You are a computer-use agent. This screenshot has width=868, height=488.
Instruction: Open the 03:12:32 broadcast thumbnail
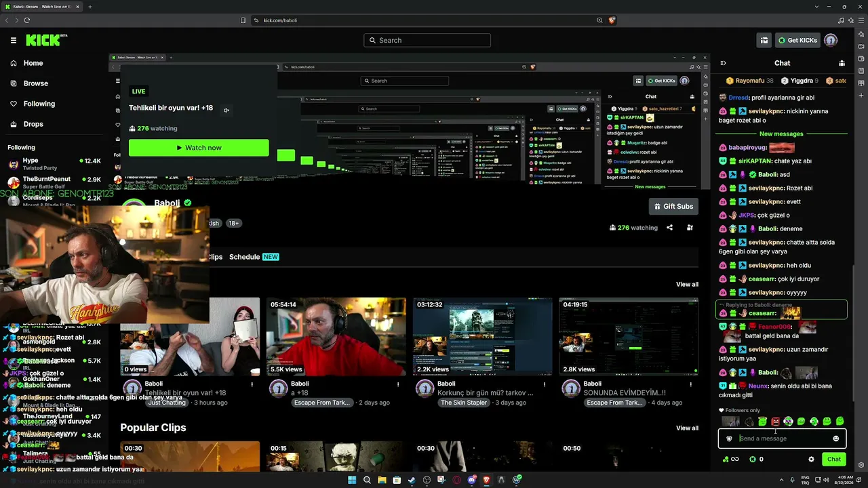tap(482, 336)
